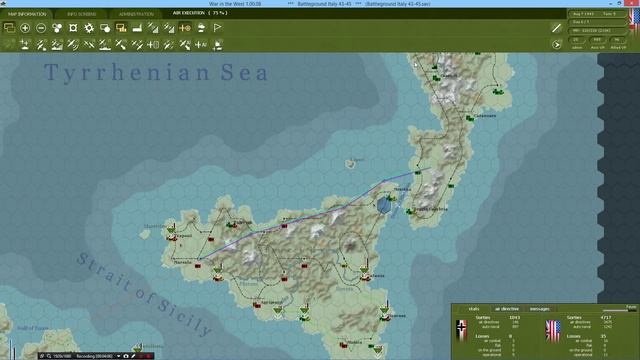
Task: Click the plane AI icon
Action: click(201, 44)
